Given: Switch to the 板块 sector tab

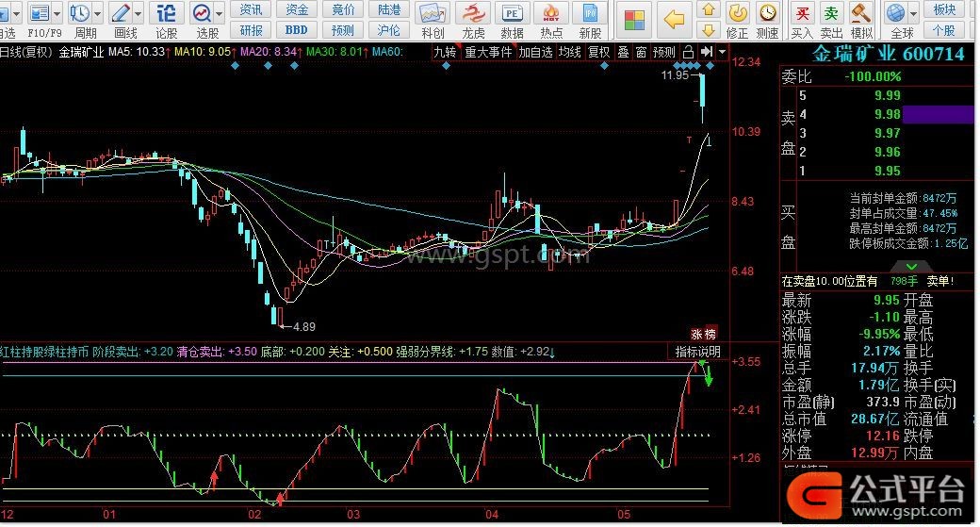Looking at the screenshot, I should click(944, 9).
